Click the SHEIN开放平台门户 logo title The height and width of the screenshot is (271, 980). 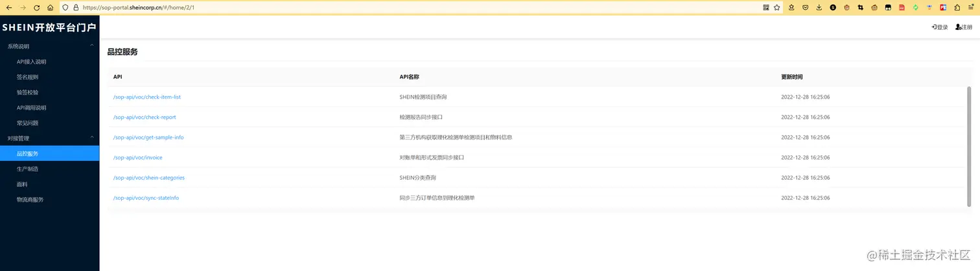click(x=49, y=27)
